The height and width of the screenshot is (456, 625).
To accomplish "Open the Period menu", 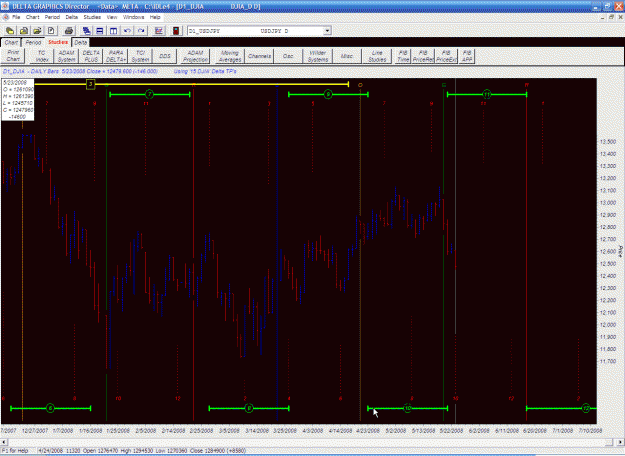I will tap(52, 17).
